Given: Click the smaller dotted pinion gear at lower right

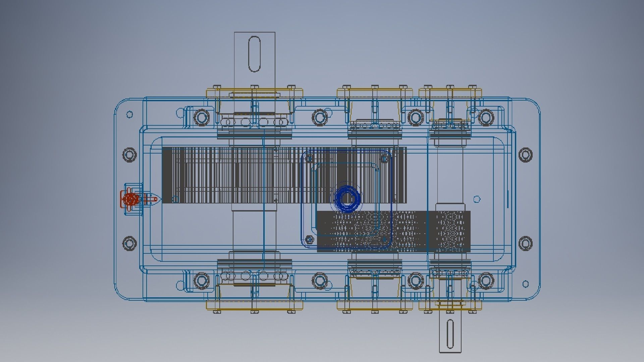Looking at the screenshot, I should click(x=449, y=231).
